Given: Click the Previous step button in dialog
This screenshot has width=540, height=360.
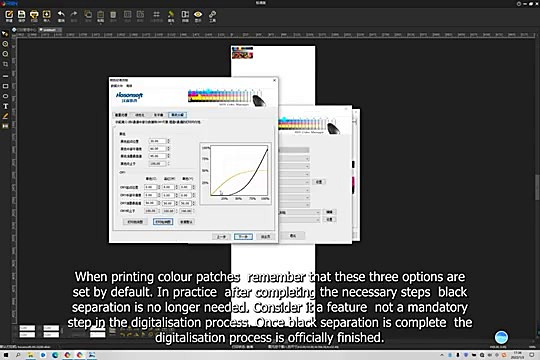Looking at the screenshot, I should pos(221,237).
